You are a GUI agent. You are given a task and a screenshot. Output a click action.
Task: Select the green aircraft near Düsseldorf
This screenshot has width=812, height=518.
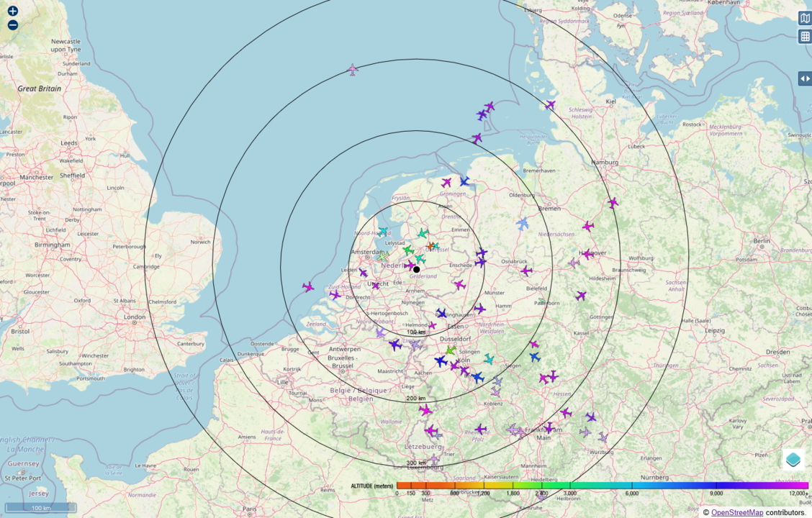coord(451,350)
